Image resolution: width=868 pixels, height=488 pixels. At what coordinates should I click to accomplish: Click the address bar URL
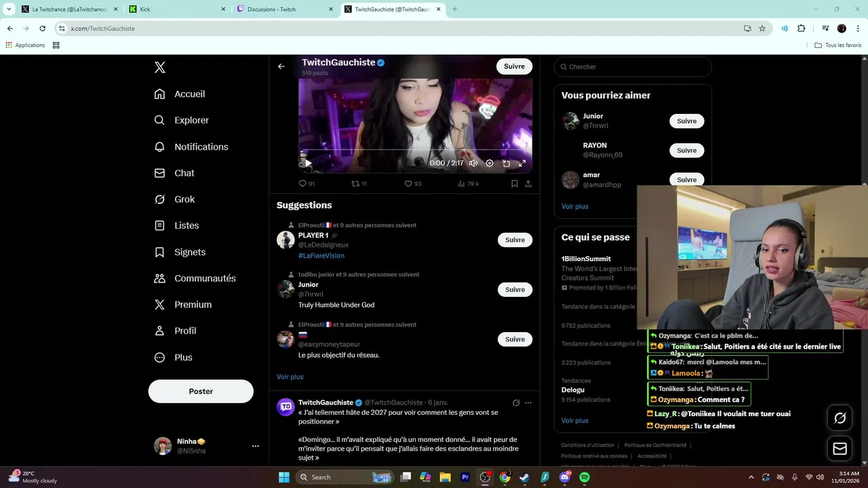[x=103, y=28]
